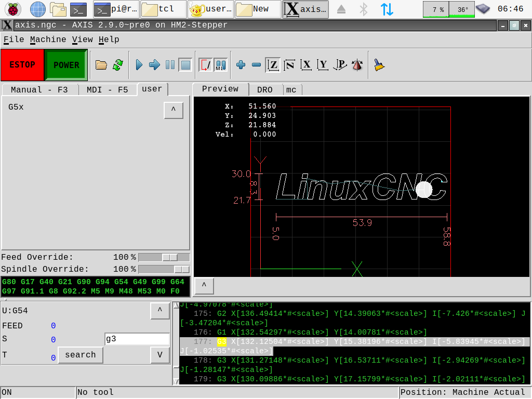Open the mc tab

pyautogui.click(x=291, y=89)
